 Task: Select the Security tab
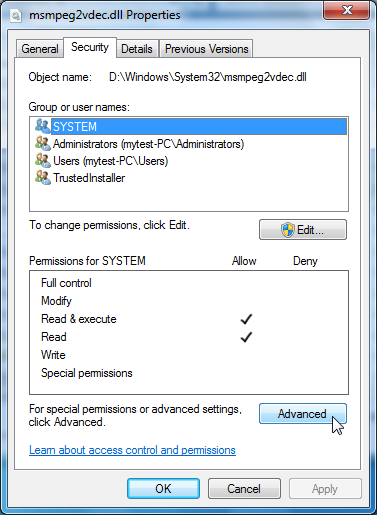90,47
